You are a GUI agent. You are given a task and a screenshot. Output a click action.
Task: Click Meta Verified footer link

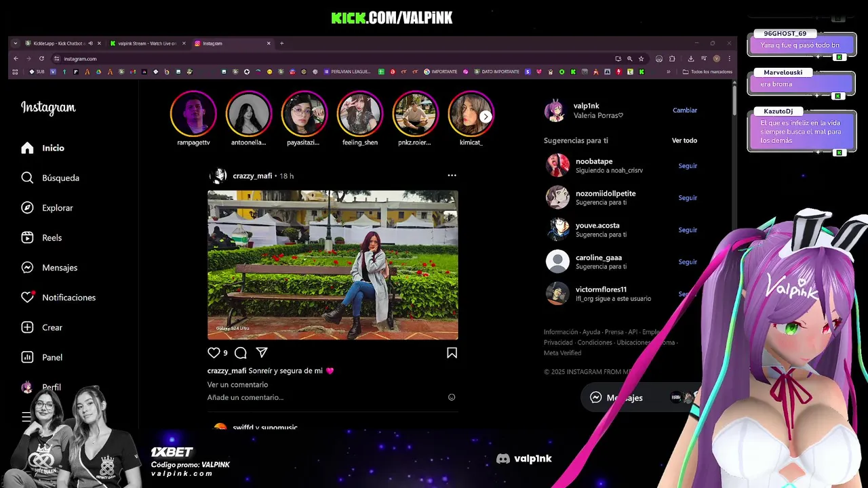click(x=562, y=352)
